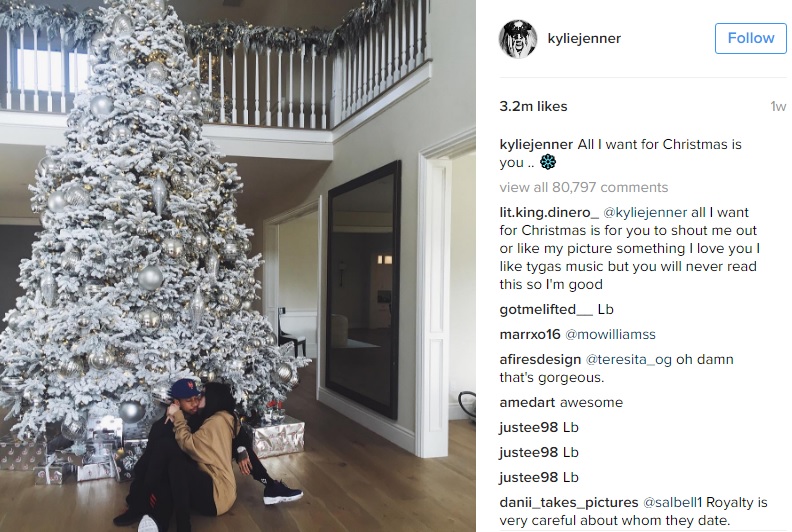Click the snowflake emoji in caption
Image resolution: width=792 pixels, height=532 pixels.
coord(548,162)
